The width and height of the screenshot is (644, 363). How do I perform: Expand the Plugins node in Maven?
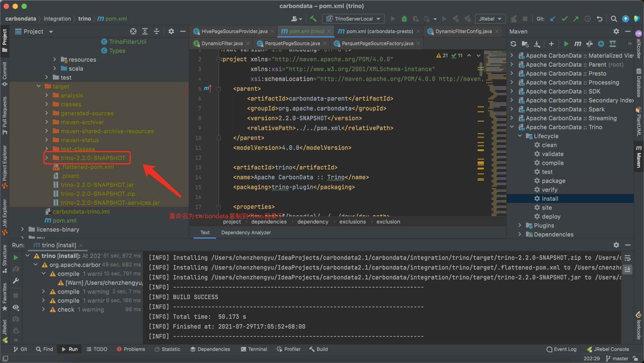pos(520,225)
